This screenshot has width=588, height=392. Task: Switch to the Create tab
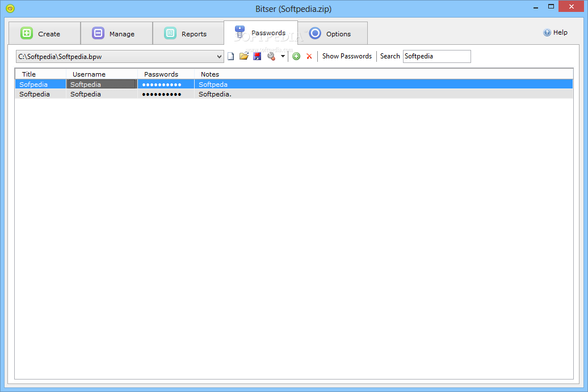[x=45, y=33]
